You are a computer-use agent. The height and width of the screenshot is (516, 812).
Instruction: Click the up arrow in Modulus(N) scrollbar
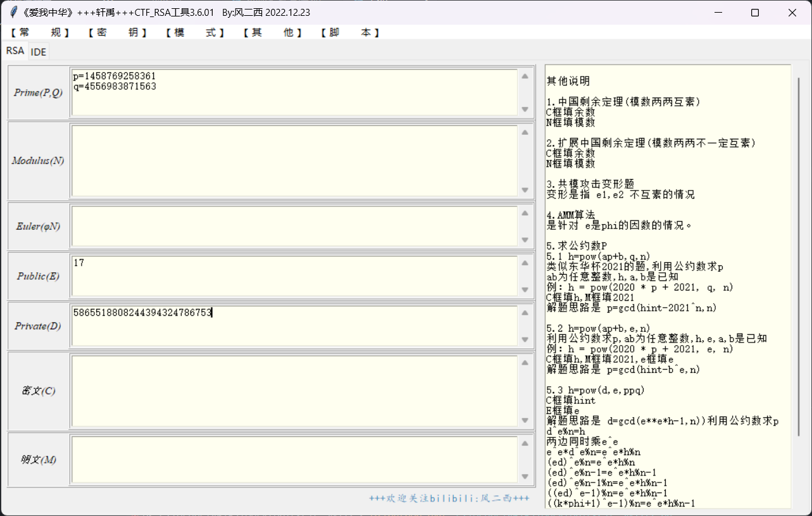(525, 132)
